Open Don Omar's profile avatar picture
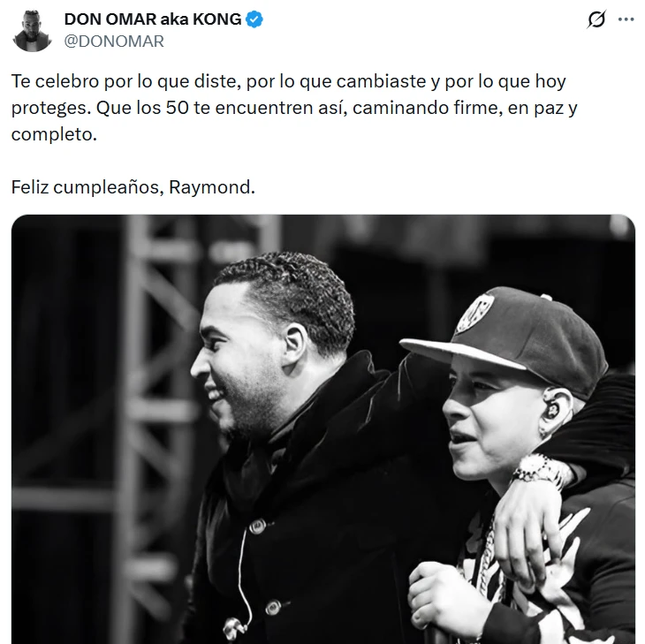Image resolution: width=645 pixels, height=644 pixels. click(x=32, y=30)
